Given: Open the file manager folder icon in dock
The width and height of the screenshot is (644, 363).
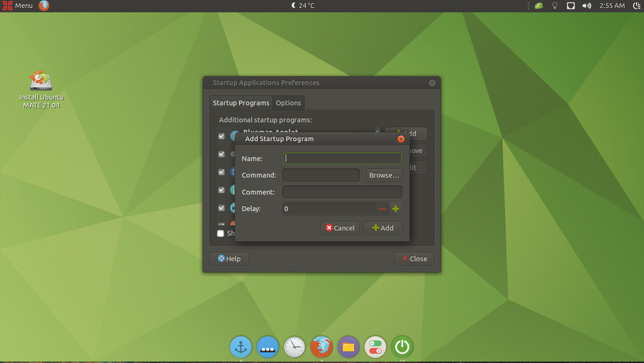Looking at the screenshot, I should click(348, 347).
